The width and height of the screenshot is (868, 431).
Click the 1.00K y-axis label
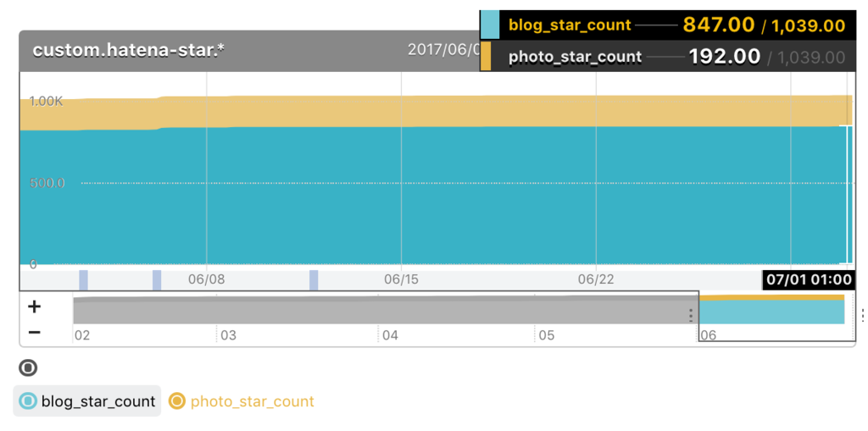coord(47,102)
